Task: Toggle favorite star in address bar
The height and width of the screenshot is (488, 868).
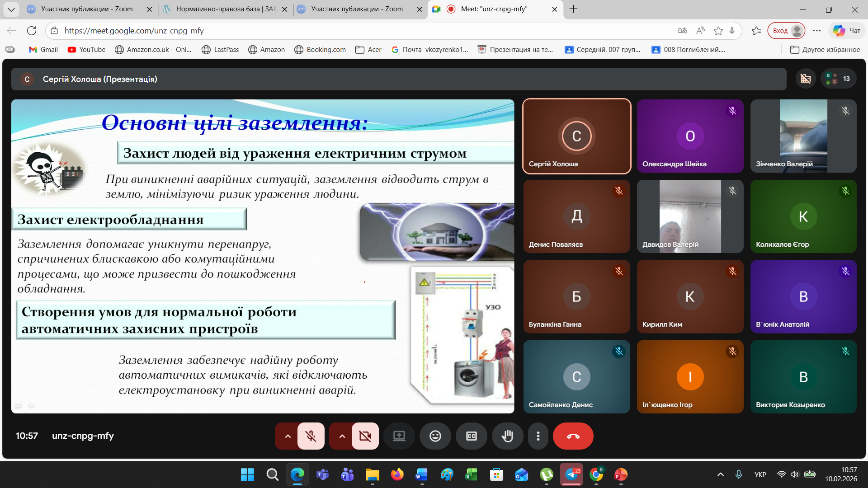Action: [718, 31]
